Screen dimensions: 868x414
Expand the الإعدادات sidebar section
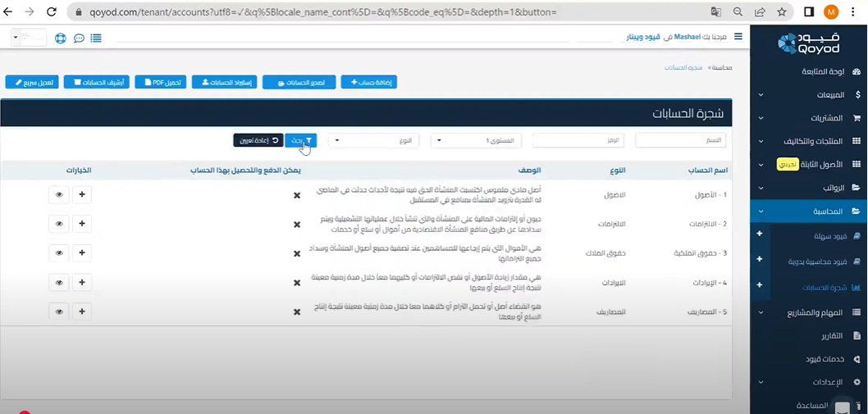pyautogui.click(x=761, y=382)
